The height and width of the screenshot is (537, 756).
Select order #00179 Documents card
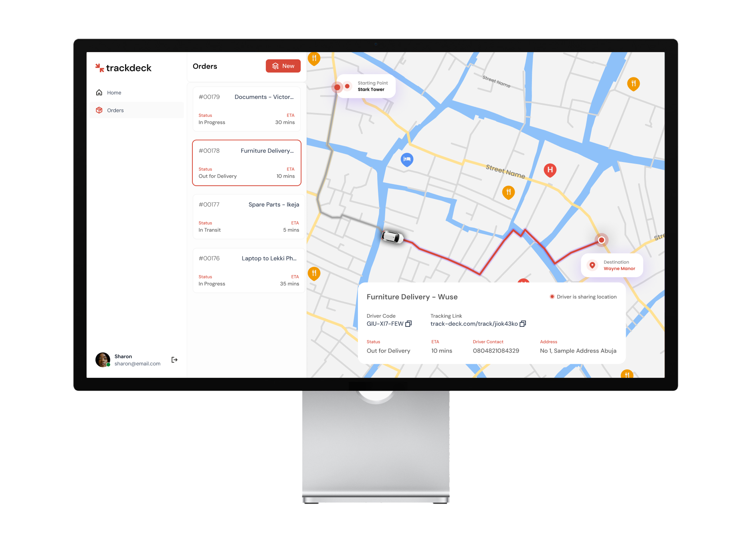247,109
